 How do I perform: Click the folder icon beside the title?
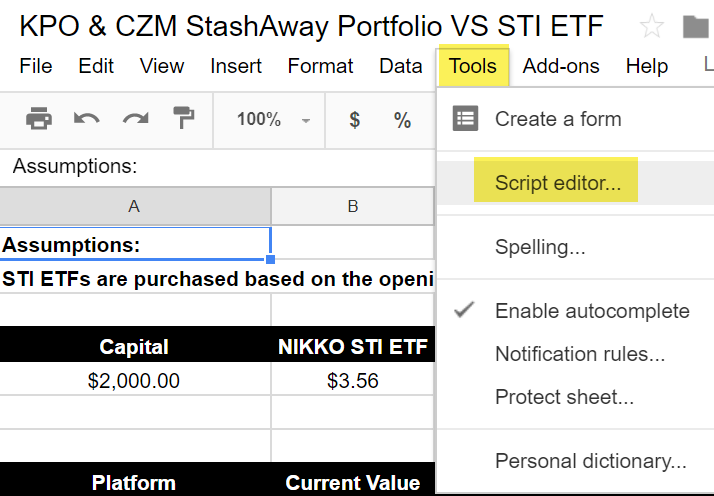(696, 27)
